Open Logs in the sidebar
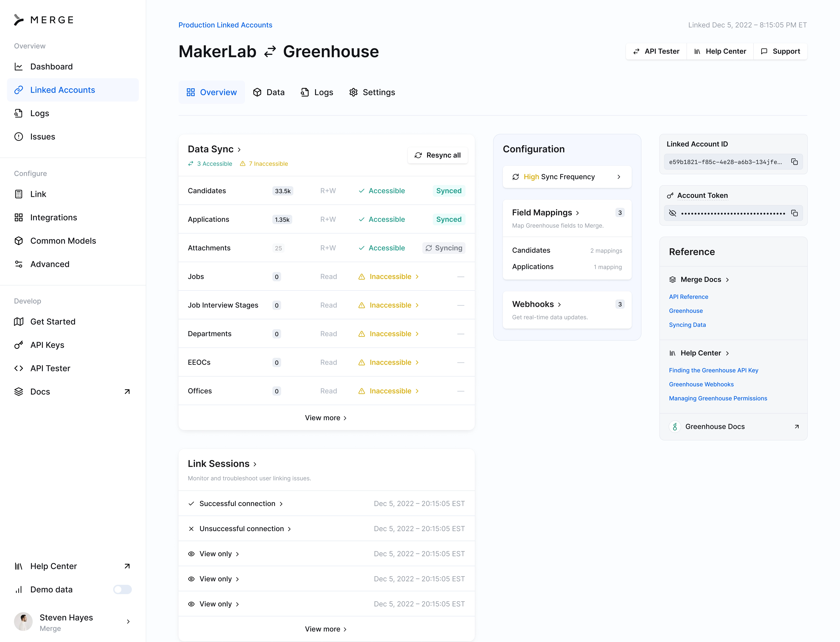The image size is (840, 642). tap(73, 113)
